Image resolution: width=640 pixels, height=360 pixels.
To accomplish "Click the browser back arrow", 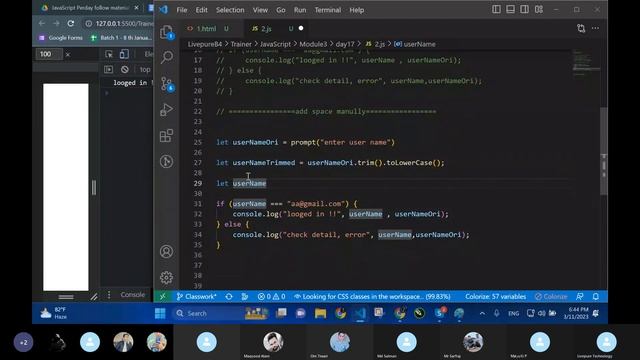I will (42, 23).
